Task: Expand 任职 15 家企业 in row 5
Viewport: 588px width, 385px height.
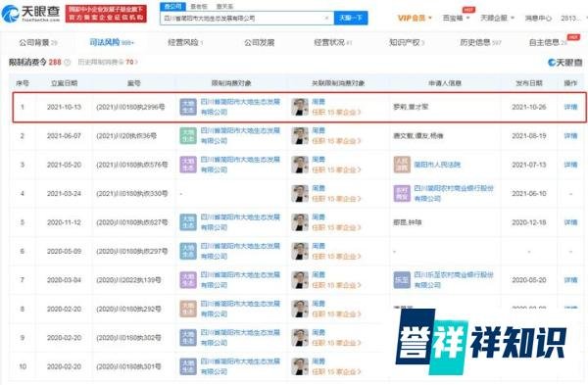Action: click(x=336, y=227)
